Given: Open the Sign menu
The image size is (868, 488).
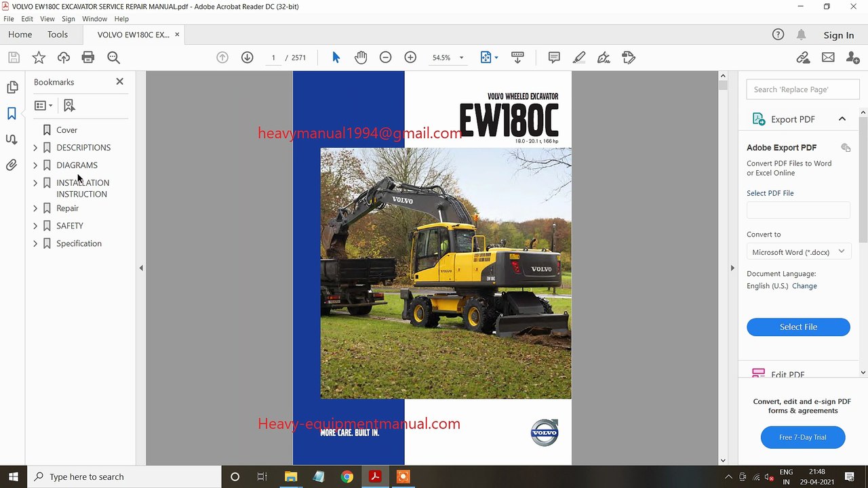Looking at the screenshot, I should pyautogui.click(x=68, y=19).
